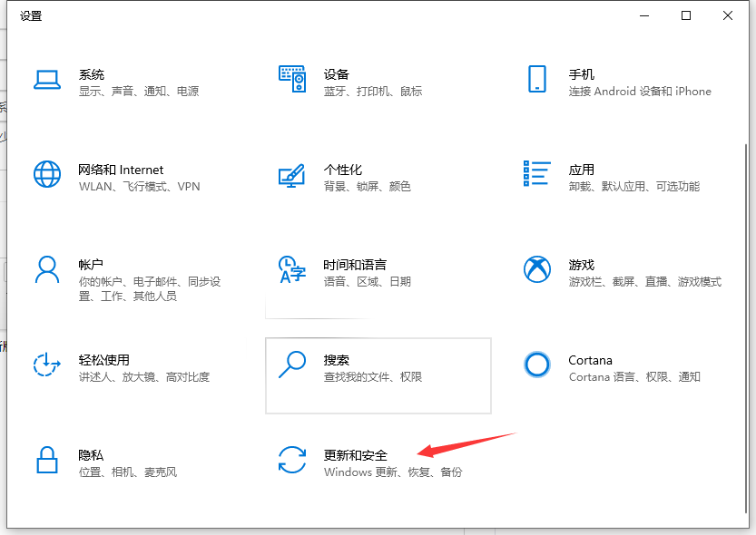Open the Update and Security arrows icon

(x=292, y=460)
